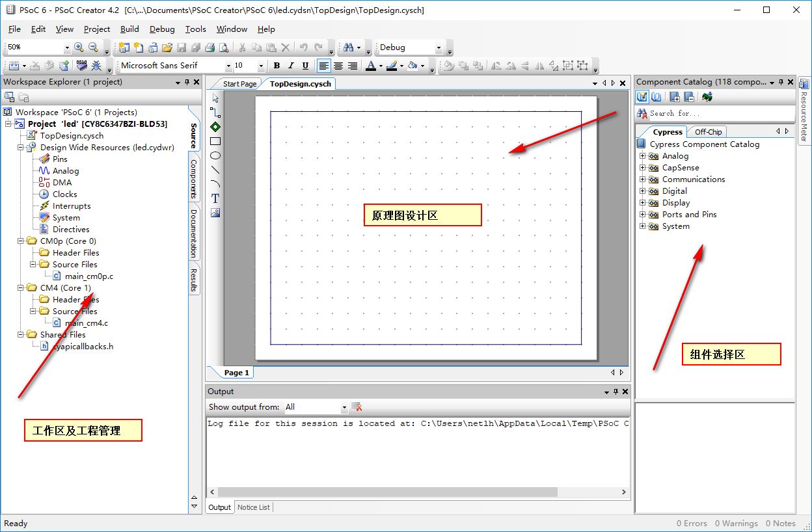Image resolution: width=812 pixels, height=532 pixels.
Task: Open the Show output from All dropdown
Action: (345, 407)
